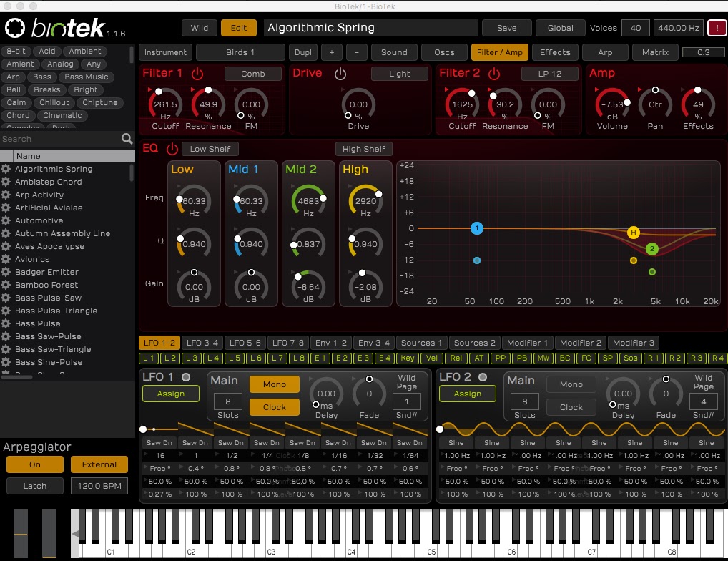Select the yellow H node on EQ graph

(x=634, y=233)
